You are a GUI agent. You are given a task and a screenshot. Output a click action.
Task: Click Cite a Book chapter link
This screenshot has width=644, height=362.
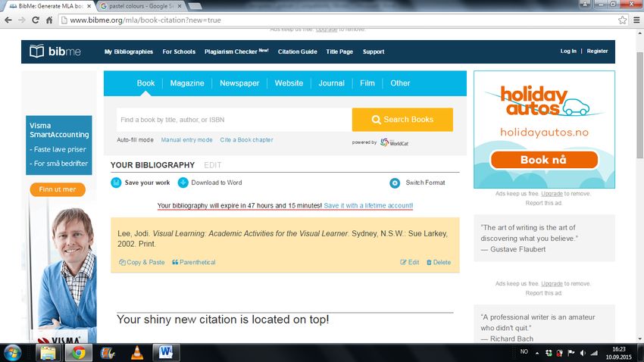click(x=246, y=140)
